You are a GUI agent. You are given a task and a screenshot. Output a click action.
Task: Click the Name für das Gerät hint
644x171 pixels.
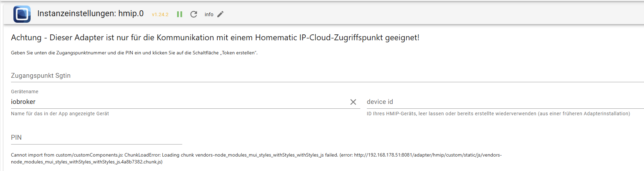pyautogui.click(x=60, y=114)
